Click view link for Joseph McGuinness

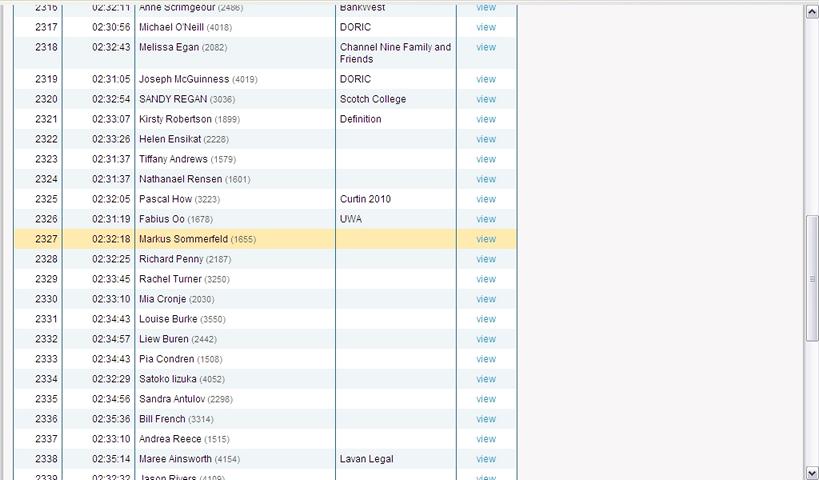pos(486,79)
